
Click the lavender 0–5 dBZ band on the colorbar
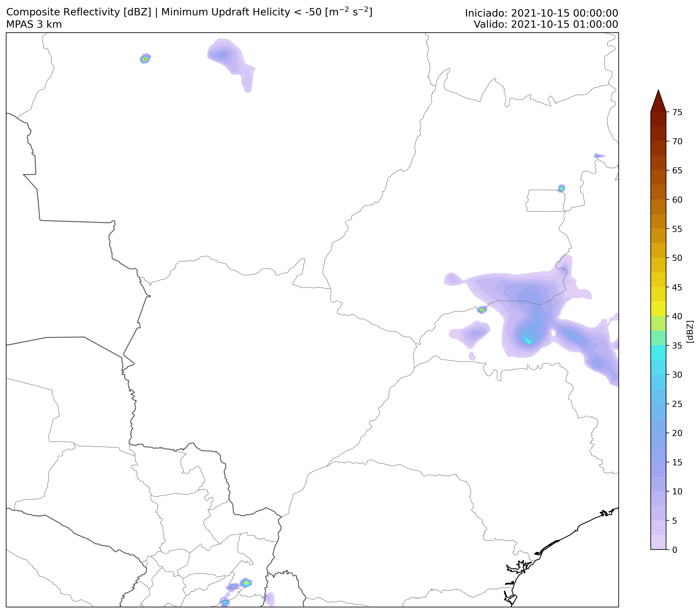pyautogui.click(x=658, y=535)
